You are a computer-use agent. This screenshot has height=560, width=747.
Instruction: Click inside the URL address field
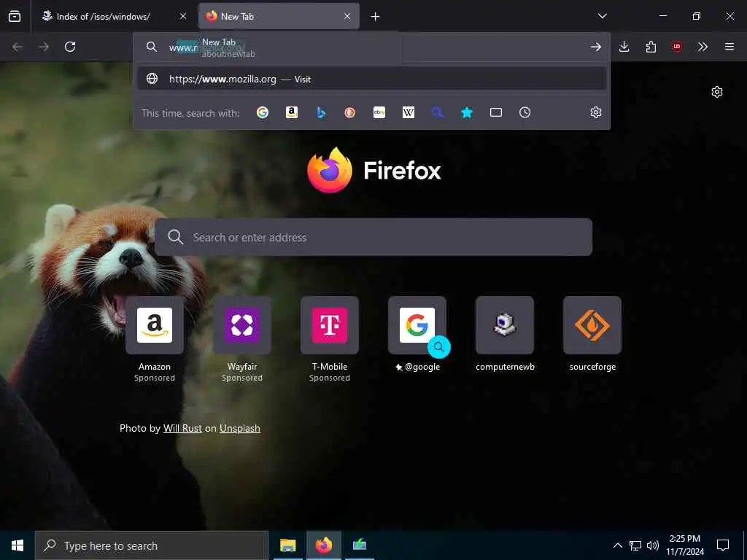point(371,47)
